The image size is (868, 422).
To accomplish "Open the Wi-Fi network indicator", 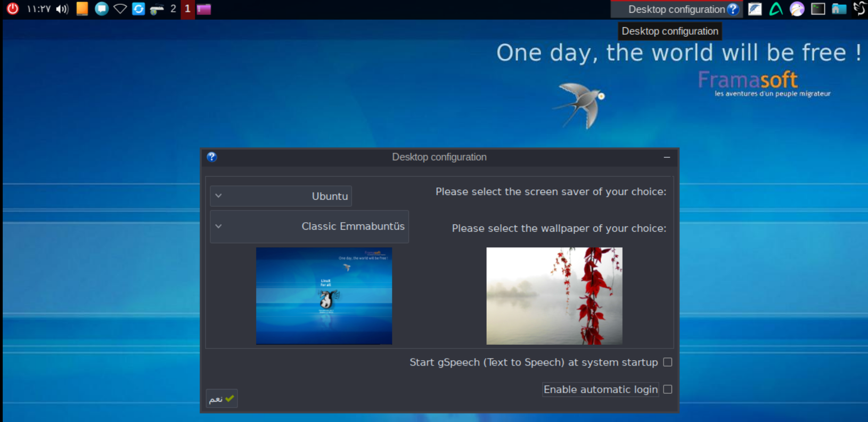I will pyautogui.click(x=120, y=9).
